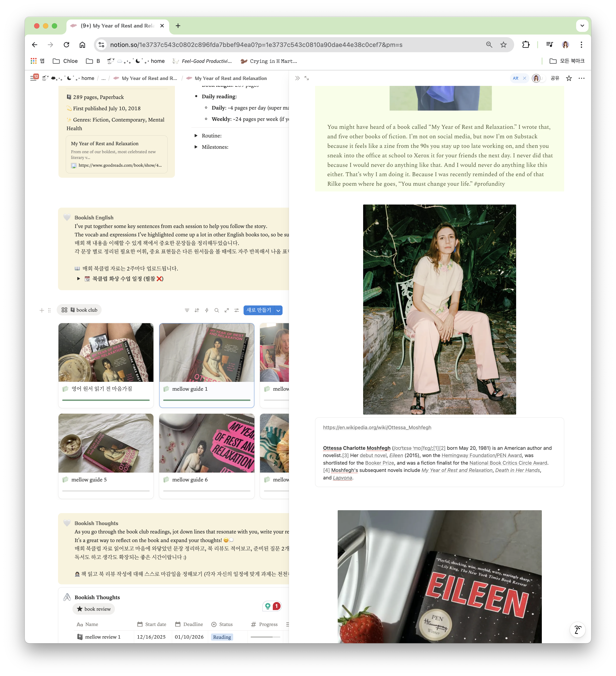
Task: Click the mellow guide 1 progress bar
Action: click(x=206, y=400)
